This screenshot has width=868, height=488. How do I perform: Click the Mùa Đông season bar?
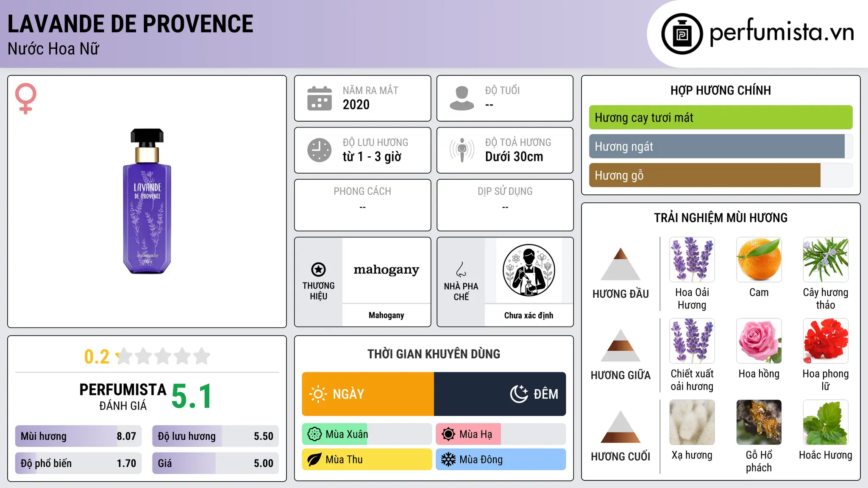501,460
